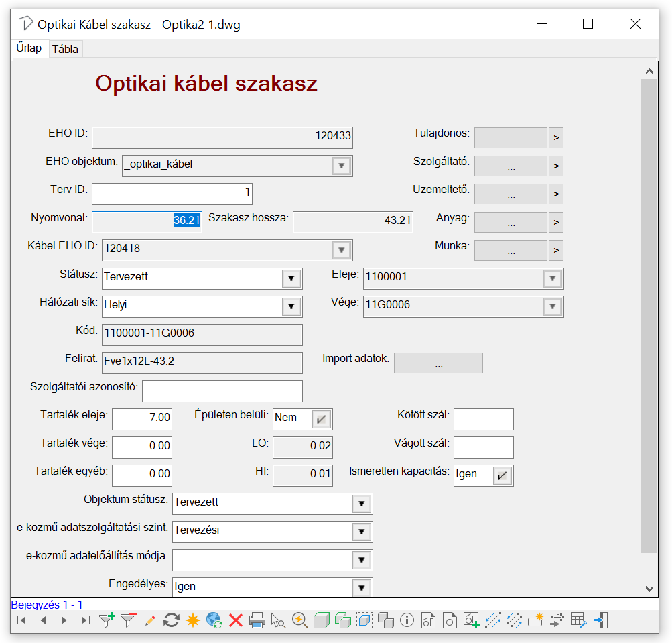Click the dashed-frame blue box icon

pyautogui.click(x=364, y=620)
